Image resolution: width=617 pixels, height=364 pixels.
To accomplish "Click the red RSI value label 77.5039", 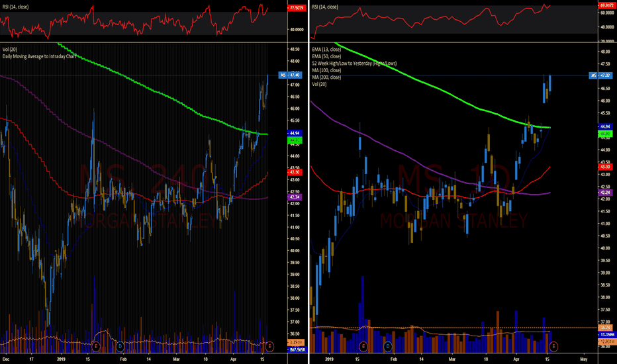I will point(297,7).
